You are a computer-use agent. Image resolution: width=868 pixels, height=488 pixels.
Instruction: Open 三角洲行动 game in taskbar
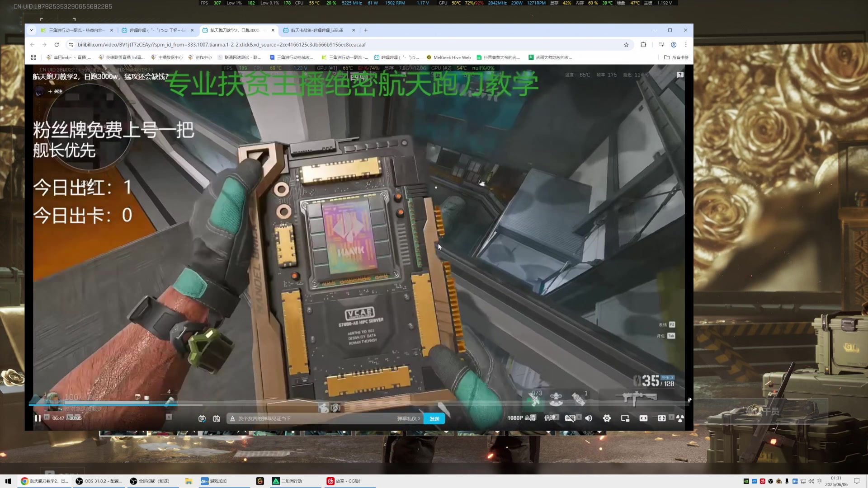[x=295, y=481]
